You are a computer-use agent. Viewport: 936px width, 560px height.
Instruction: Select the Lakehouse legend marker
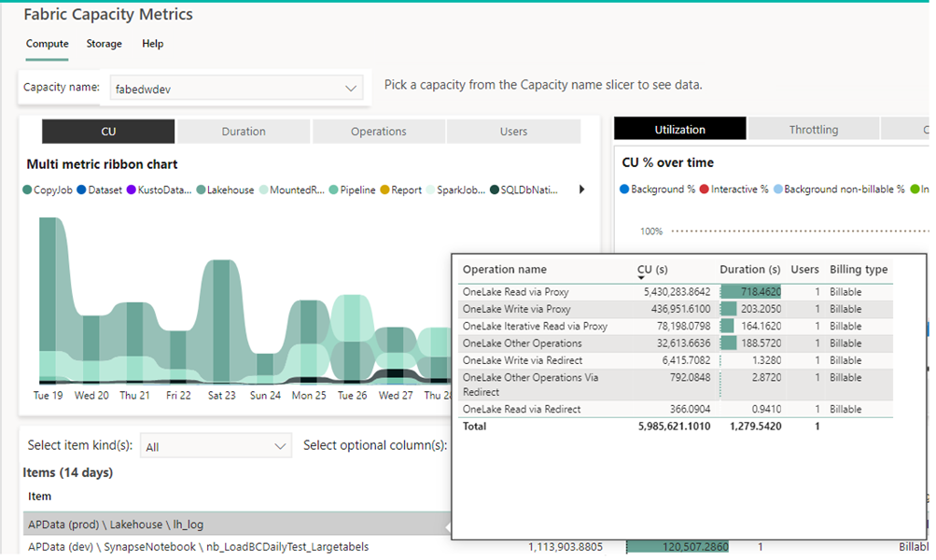pyautogui.click(x=202, y=189)
